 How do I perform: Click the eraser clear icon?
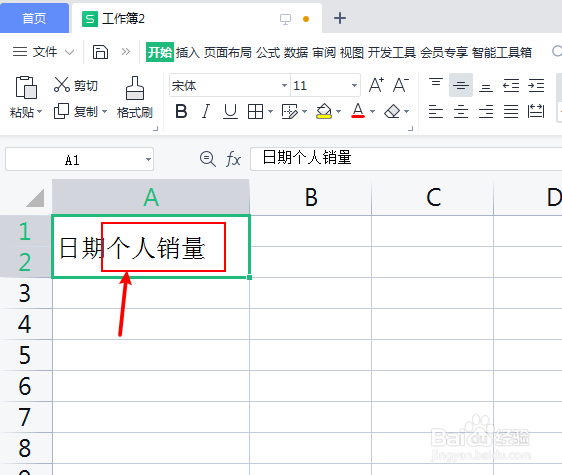[392, 111]
